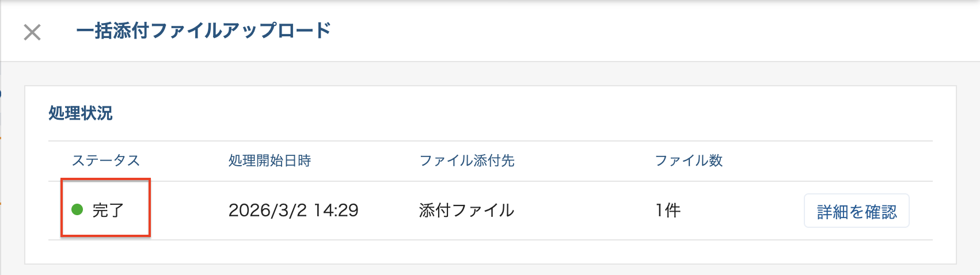This screenshot has height=275, width=980.
Task: Click the 一括添付ファイルアップロード dialog title
Action: (x=203, y=30)
